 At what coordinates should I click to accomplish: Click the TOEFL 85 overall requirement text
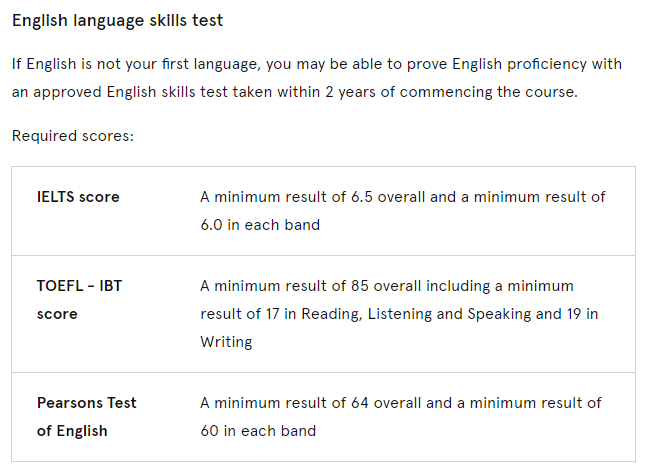[x=399, y=314]
